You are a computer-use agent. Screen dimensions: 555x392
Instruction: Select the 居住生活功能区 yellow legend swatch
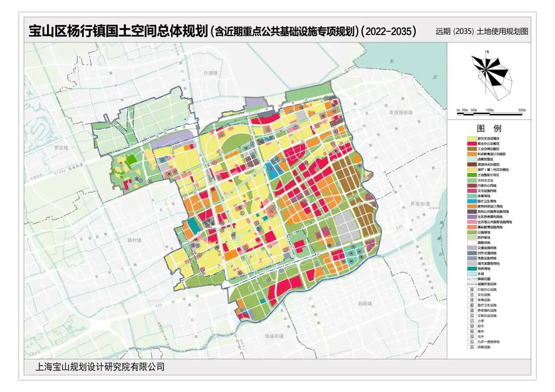[x=472, y=138]
